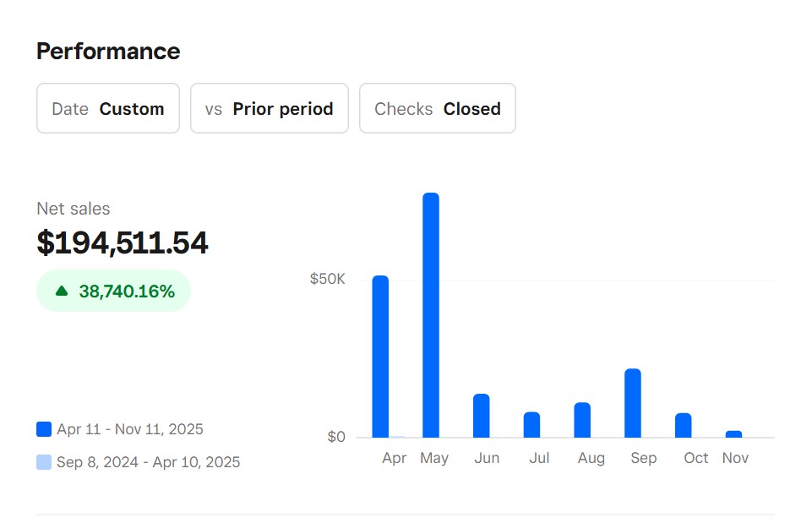Viewport: 812px width, 523px height.
Task: Open the Checks Closed filter dropdown
Action: click(x=438, y=108)
